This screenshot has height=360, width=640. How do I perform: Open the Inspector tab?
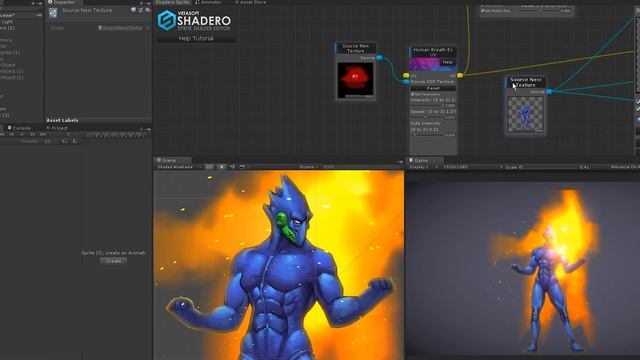(x=64, y=2)
